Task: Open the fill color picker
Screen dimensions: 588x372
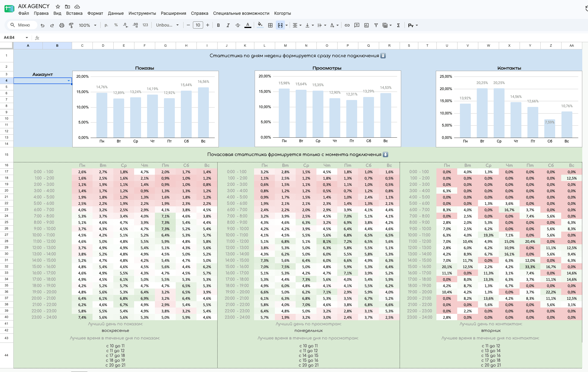Action: [260, 25]
